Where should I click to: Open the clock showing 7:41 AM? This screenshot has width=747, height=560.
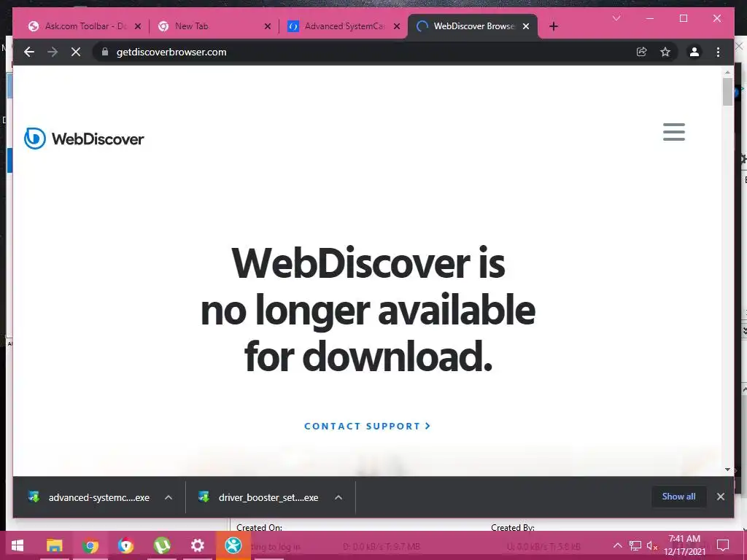[x=684, y=545]
